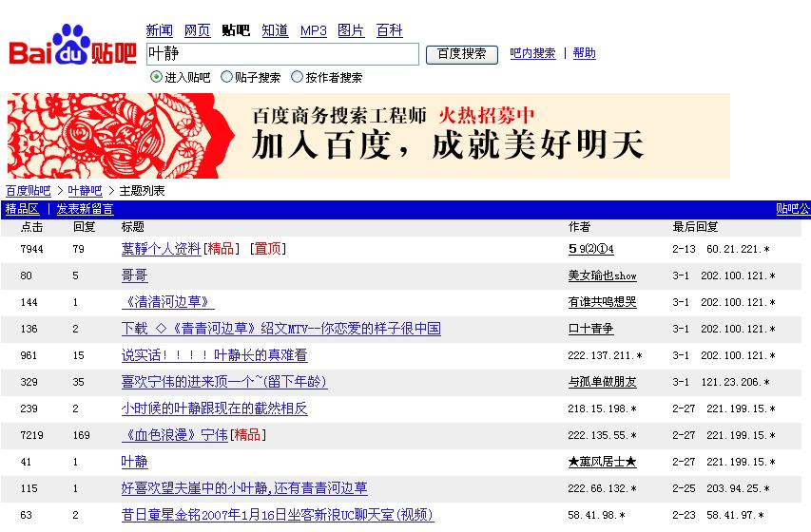Click the Baidu Tieba logo

(x=72, y=47)
